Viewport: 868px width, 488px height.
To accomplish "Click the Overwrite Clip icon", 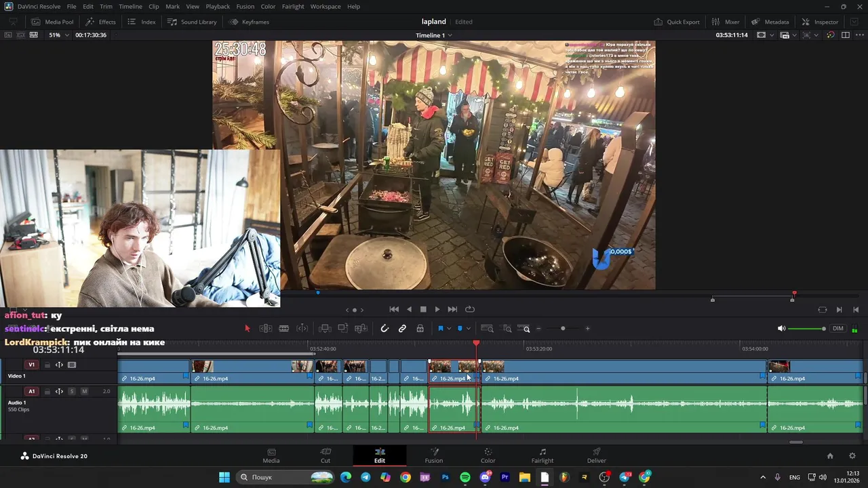I will click(x=343, y=329).
